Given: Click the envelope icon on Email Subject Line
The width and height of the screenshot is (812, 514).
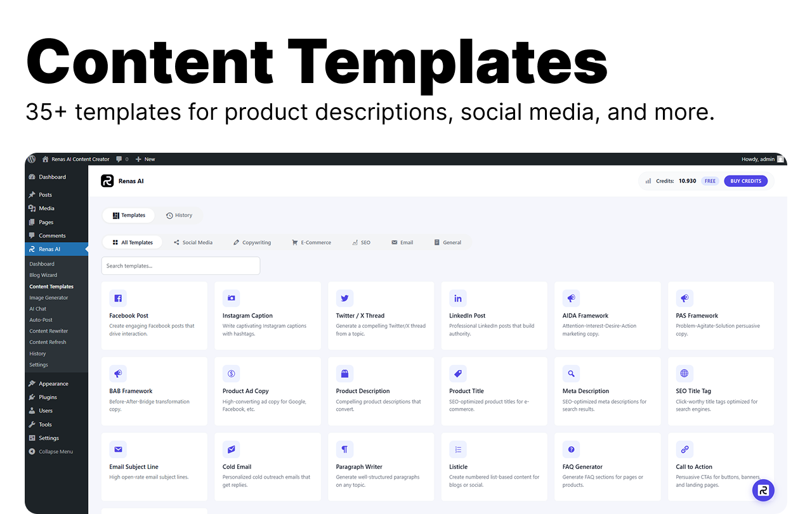Looking at the screenshot, I should point(118,449).
